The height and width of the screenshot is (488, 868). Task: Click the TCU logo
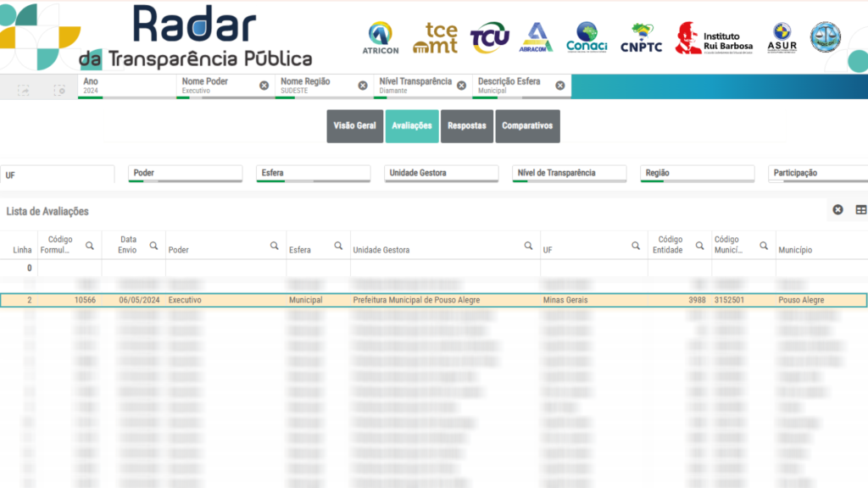click(x=489, y=37)
